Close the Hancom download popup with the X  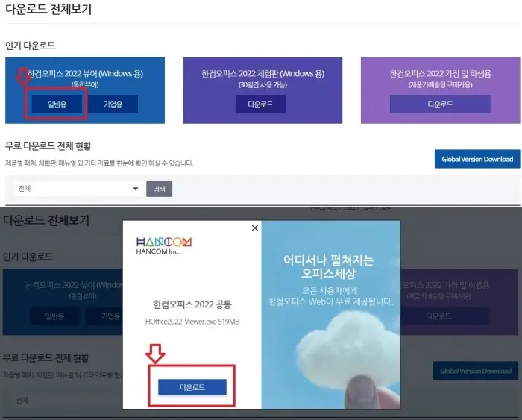255,228
